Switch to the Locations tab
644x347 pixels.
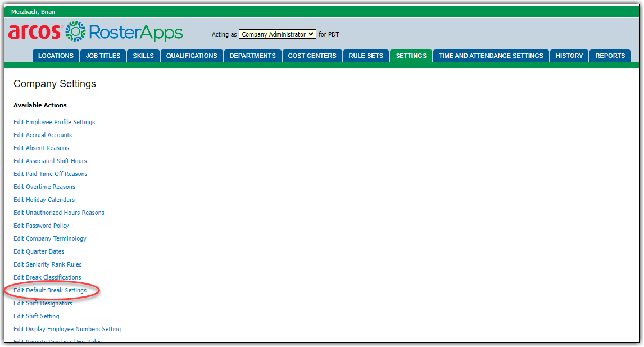coord(56,56)
